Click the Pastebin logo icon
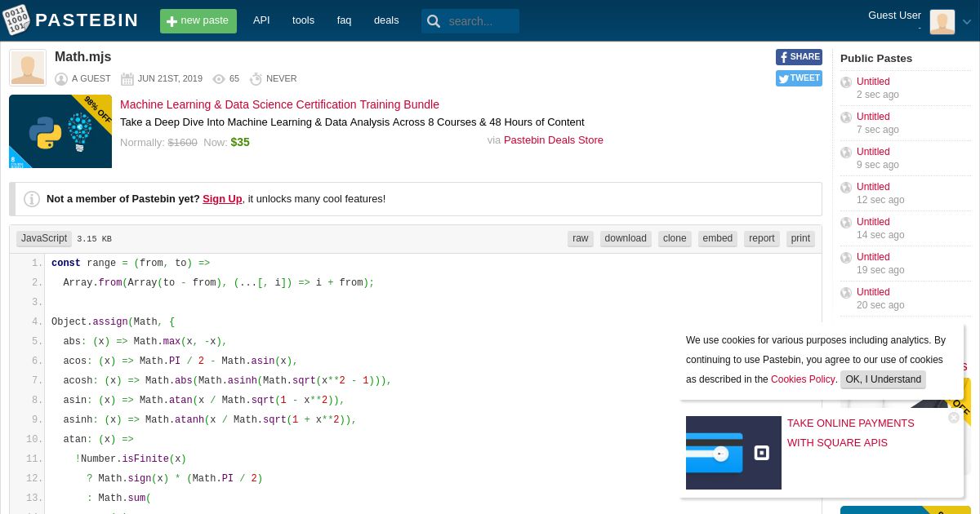Viewport: 980px width, 514px height. click(x=16, y=20)
